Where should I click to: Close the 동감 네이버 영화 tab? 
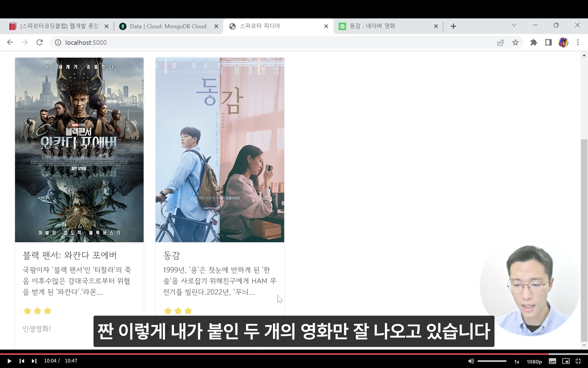point(436,26)
